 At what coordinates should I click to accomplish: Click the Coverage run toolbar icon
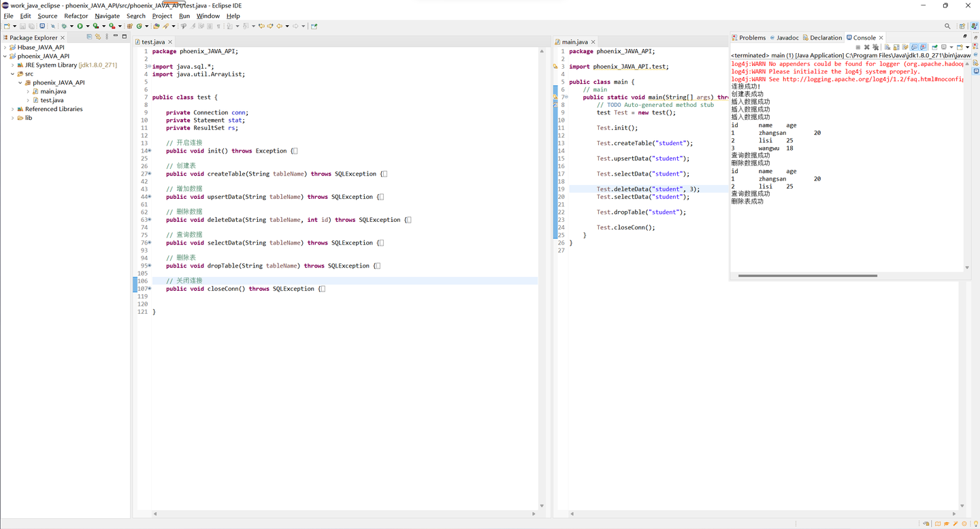95,27
